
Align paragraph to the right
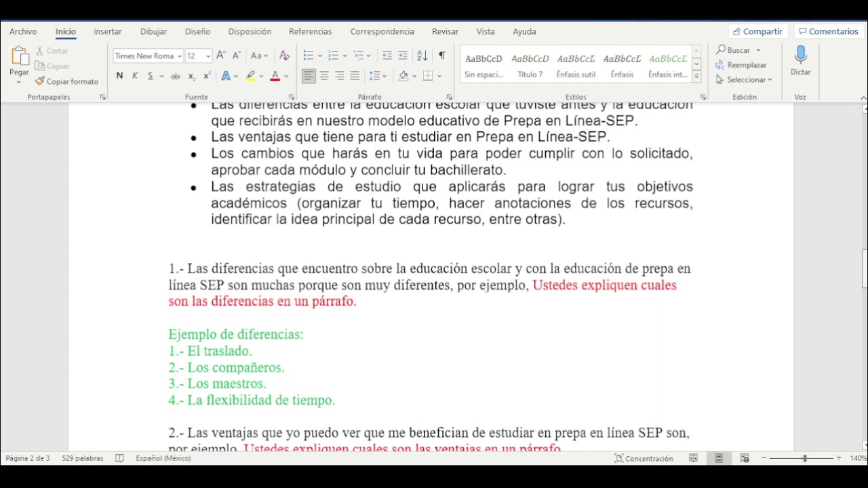click(x=339, y=76)
